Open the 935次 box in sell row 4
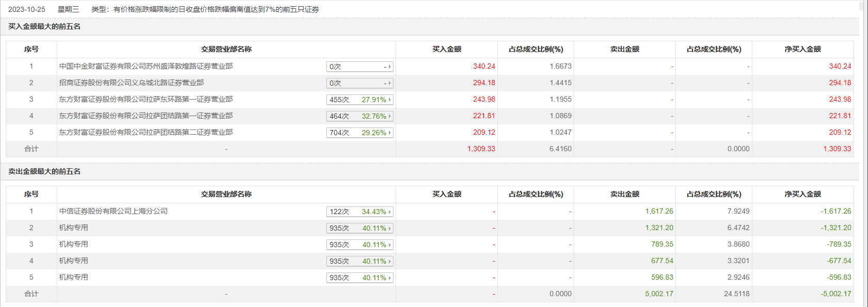Viewport: 868px width, 307px height. click(359, 261)
